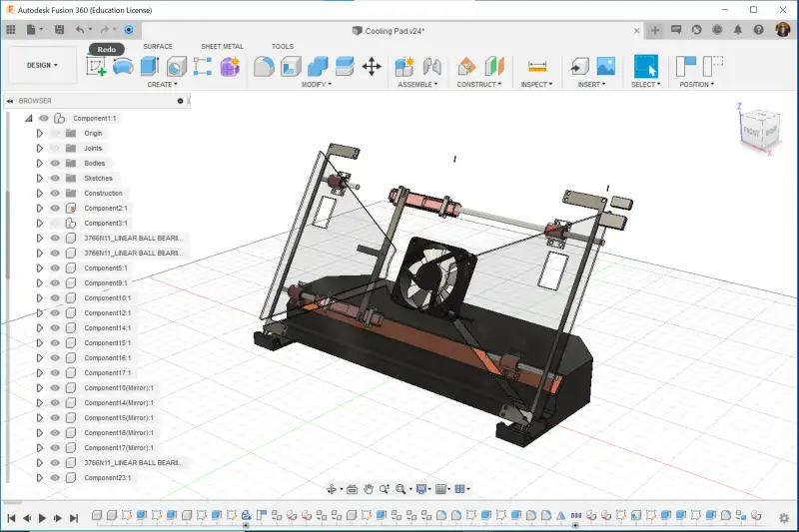Image resolution: width=799 pixels, height=532 pixels.
Task: Collapse the Component1:1 tree node
Action: point(29,118)
